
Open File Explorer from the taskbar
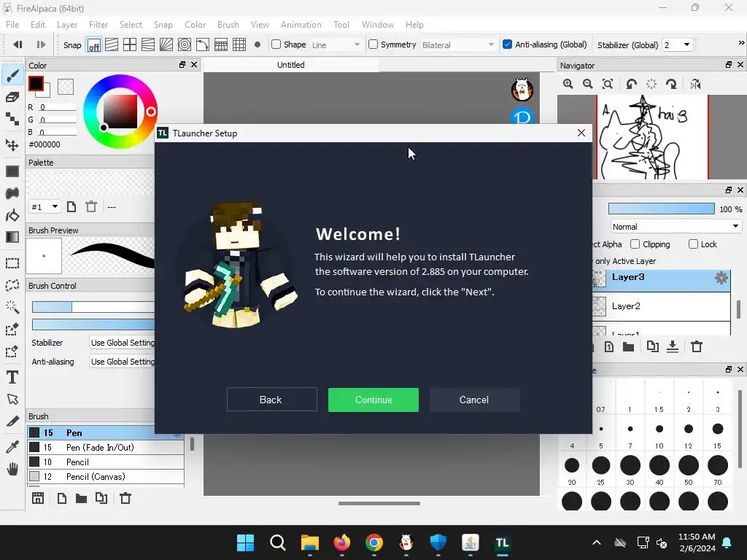(x=309, y=542)
